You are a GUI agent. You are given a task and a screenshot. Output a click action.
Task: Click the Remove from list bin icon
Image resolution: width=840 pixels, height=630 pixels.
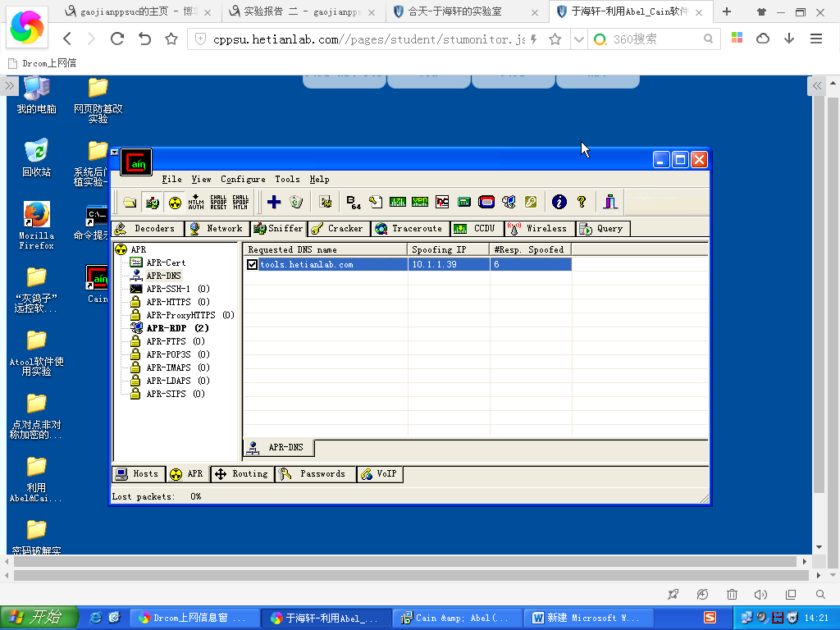(x=296, y=202)
